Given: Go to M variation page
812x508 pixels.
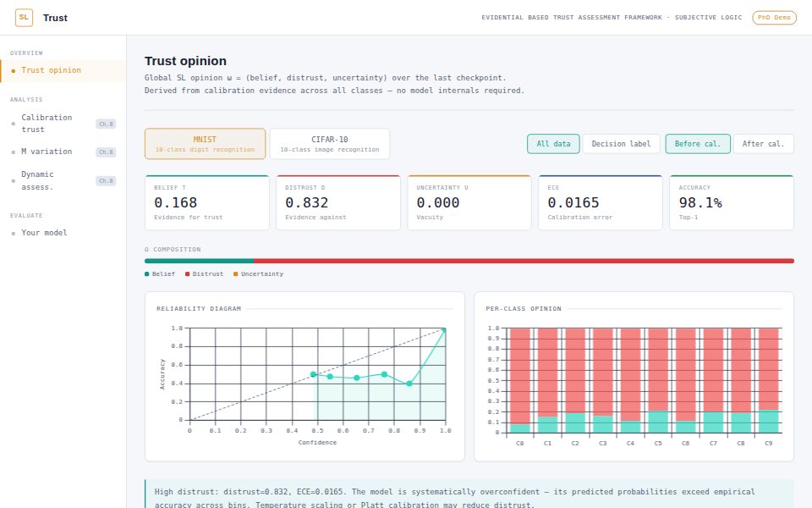Looking at the screenshot, I should [x=63, y=152].
